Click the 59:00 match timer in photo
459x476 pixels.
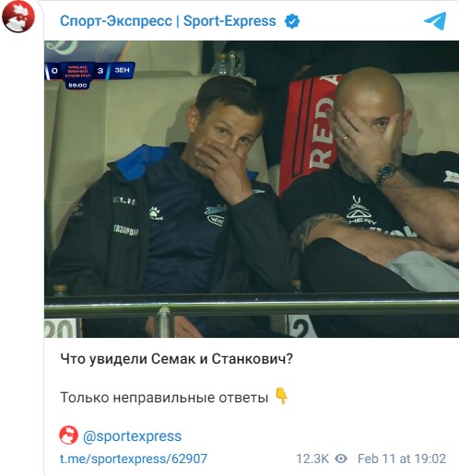click(77, 85)
